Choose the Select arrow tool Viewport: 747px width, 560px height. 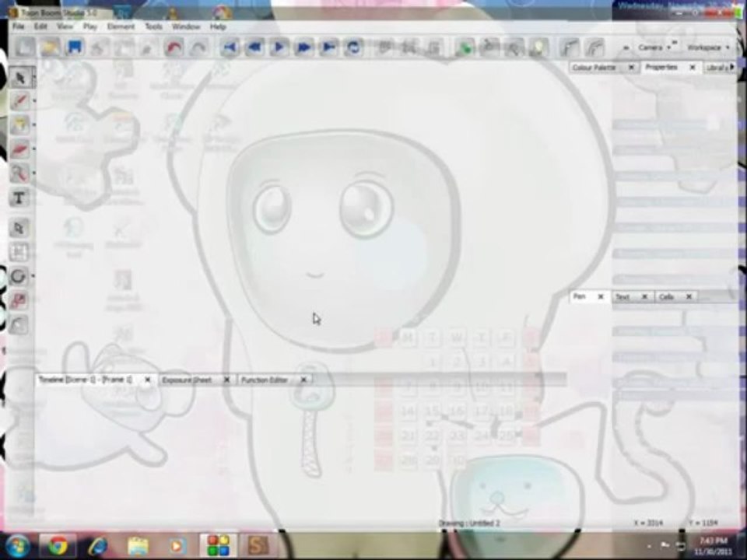coord(19,78)
